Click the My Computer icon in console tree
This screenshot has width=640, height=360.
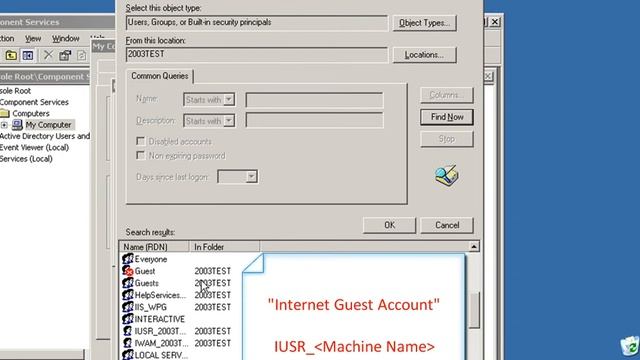click(x=17, y=124)
